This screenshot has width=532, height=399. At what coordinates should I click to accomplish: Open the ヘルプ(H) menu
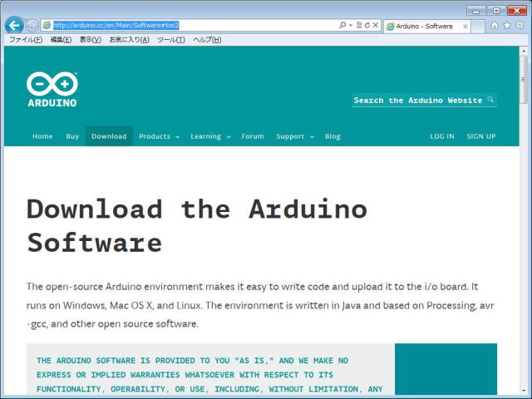207,40
